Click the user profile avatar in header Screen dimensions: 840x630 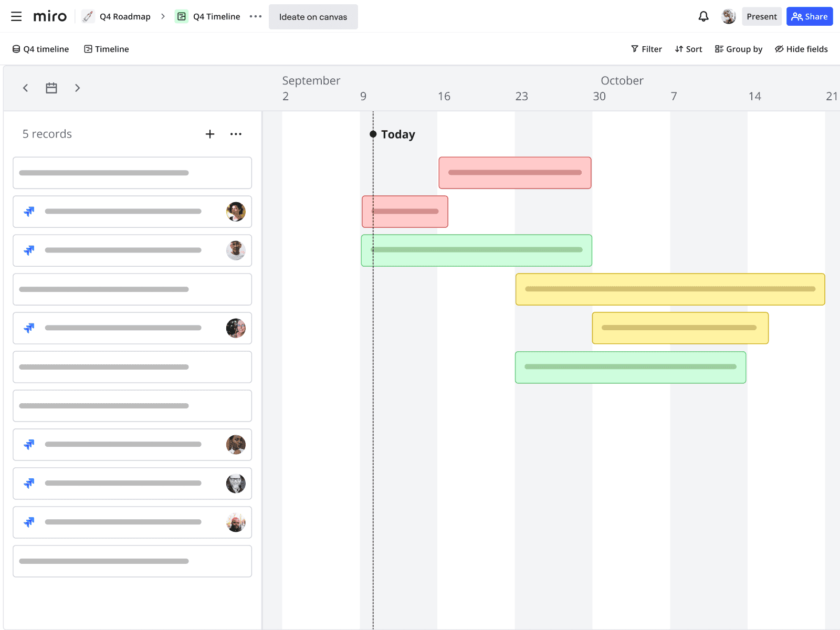click(x=728, y=17)
